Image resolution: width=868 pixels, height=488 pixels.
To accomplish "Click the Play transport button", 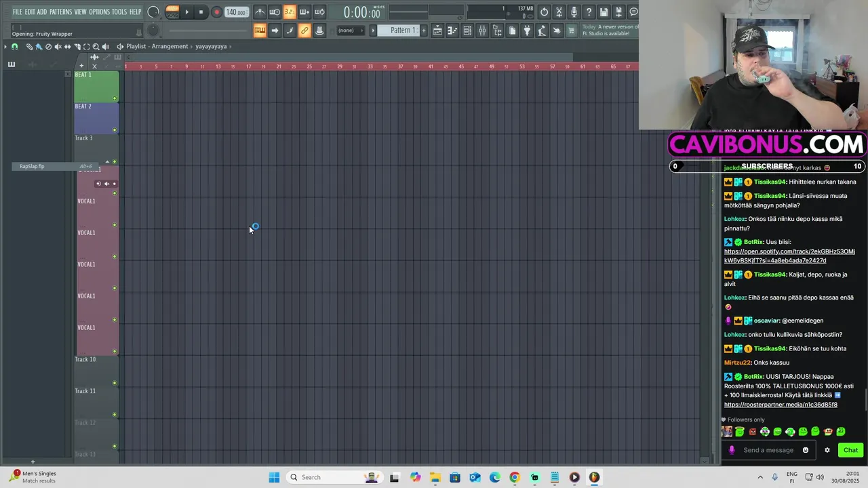I will click(x=187, y=12).
